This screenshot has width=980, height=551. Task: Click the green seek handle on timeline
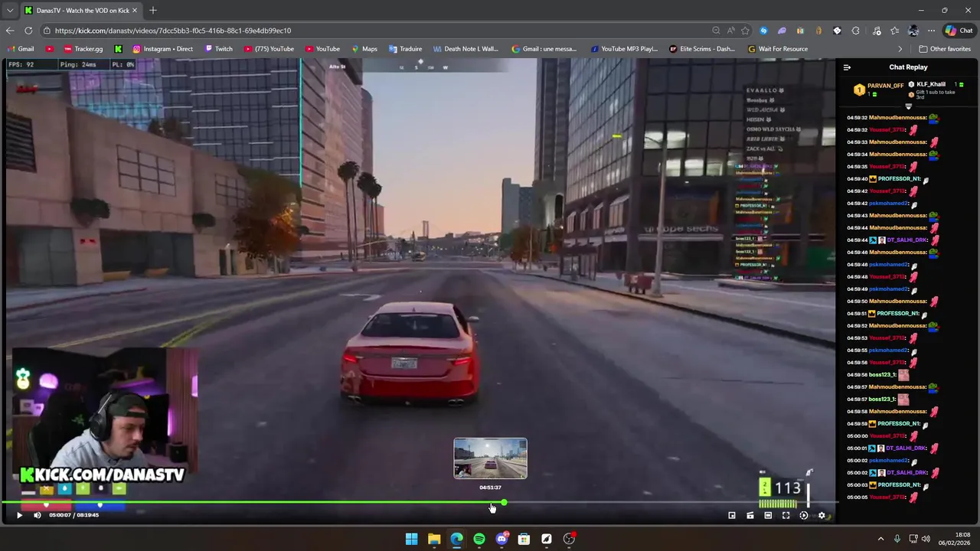(504, 503)
